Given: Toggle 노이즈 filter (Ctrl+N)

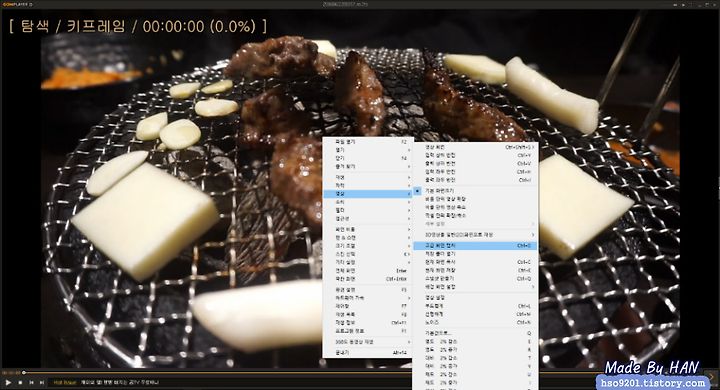Looking at the screenshot, I should pos(475,322).
